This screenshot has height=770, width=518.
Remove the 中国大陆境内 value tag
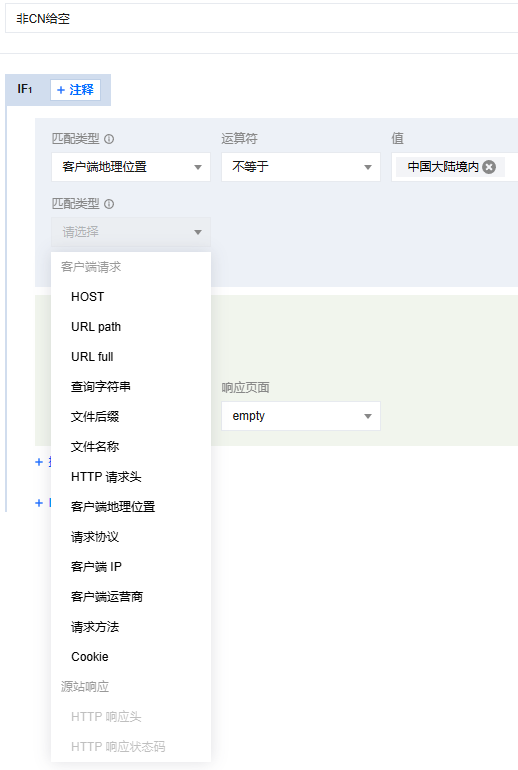click(489, 167)
